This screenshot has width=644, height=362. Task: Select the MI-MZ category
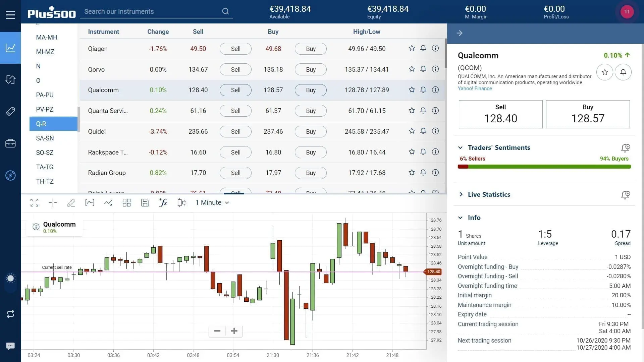pyautogui.click(x=45, y=52)
